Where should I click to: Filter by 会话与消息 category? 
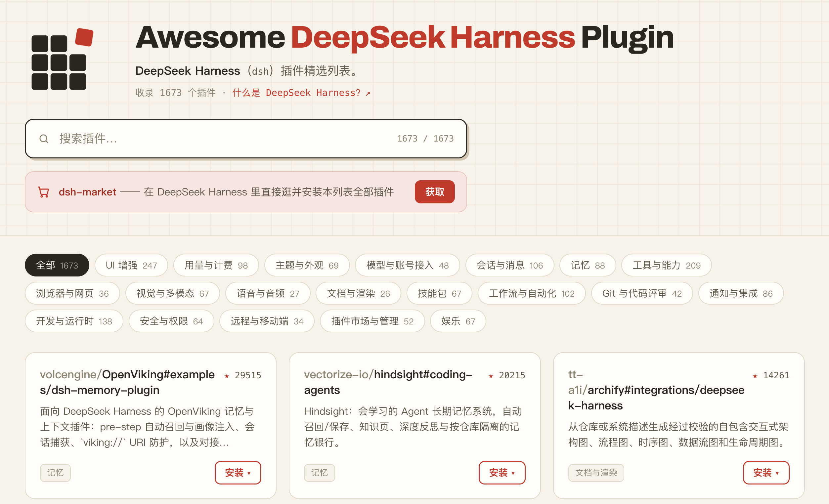[x=510, y=265]
